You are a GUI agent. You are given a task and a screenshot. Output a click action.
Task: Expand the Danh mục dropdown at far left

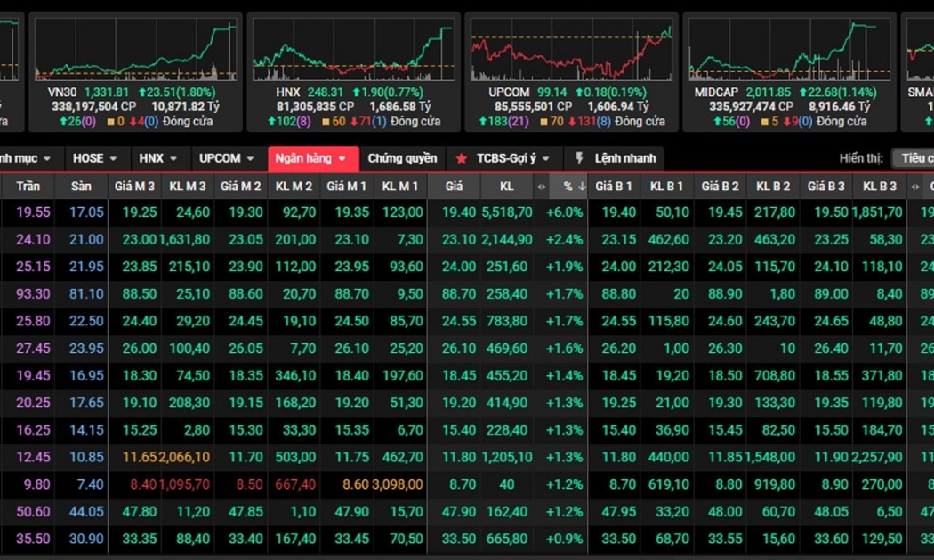[x=27, y=158]
